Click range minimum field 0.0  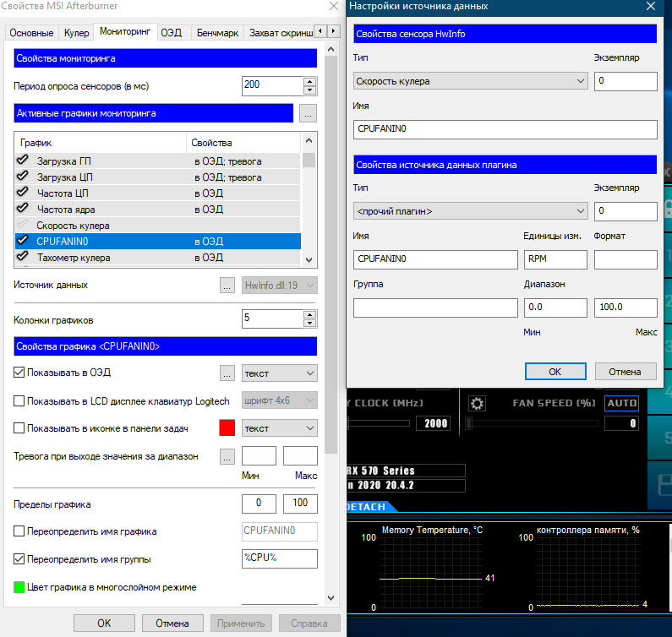[x=555, y=308]
